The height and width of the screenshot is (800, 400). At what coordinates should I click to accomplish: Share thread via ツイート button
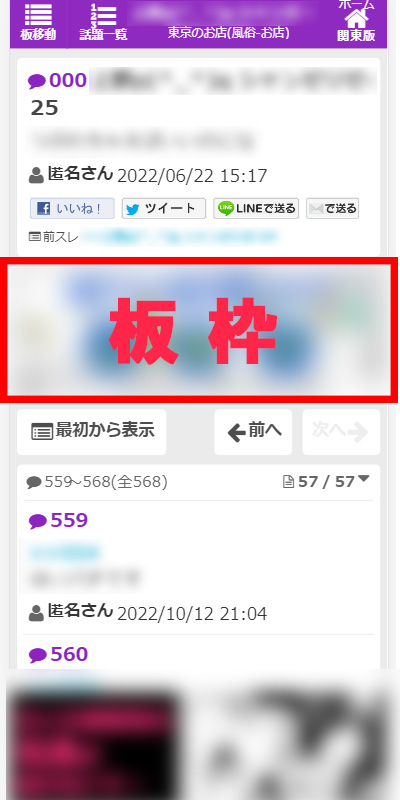click(x=163, y=209)
